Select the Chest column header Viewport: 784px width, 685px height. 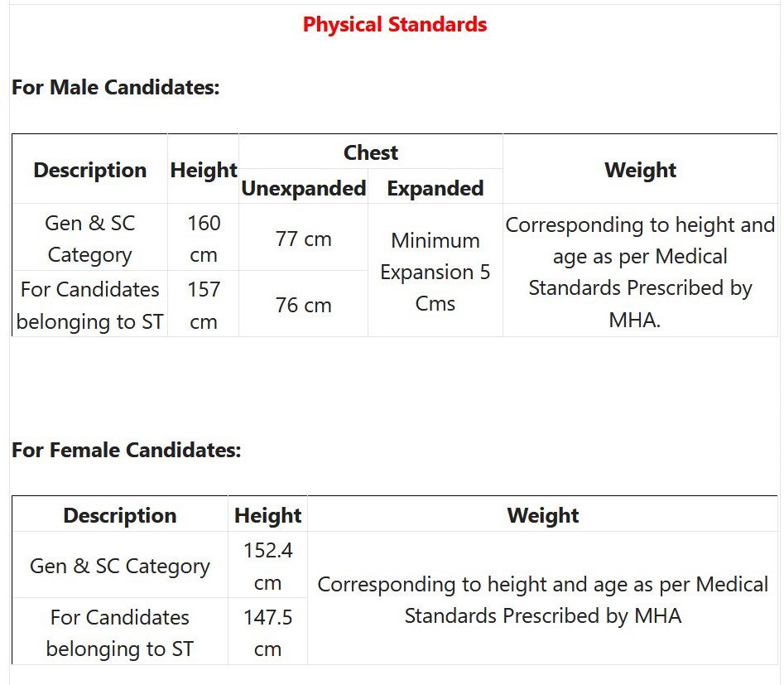371,152
